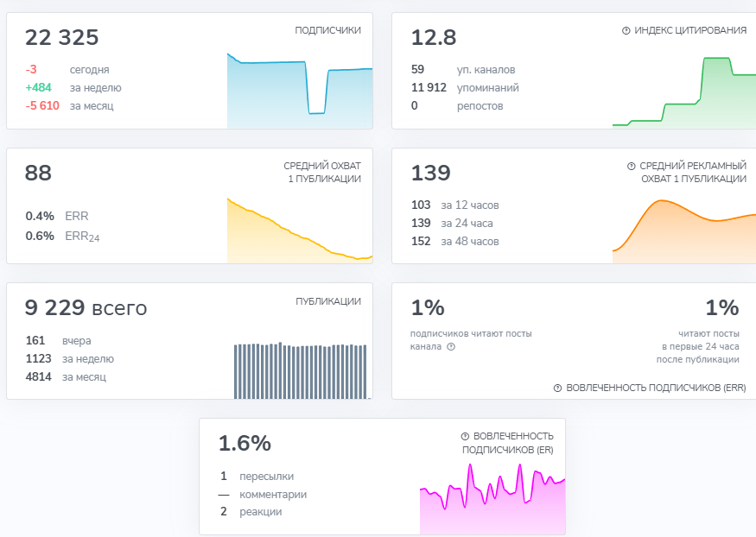Click the ИНДЕКС ЦИТИРОВАНИЯ label
The height and width of the screenshot is (537, 756).
click(x=690, y=30)
